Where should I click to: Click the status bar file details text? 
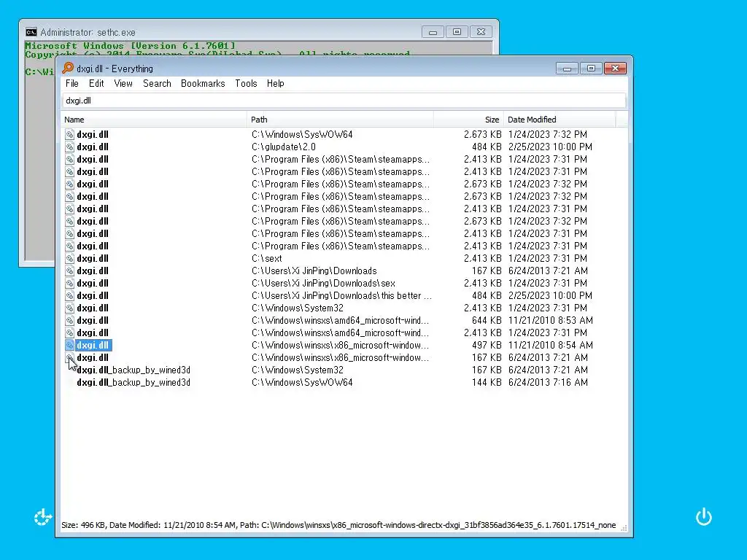point(338,525)
